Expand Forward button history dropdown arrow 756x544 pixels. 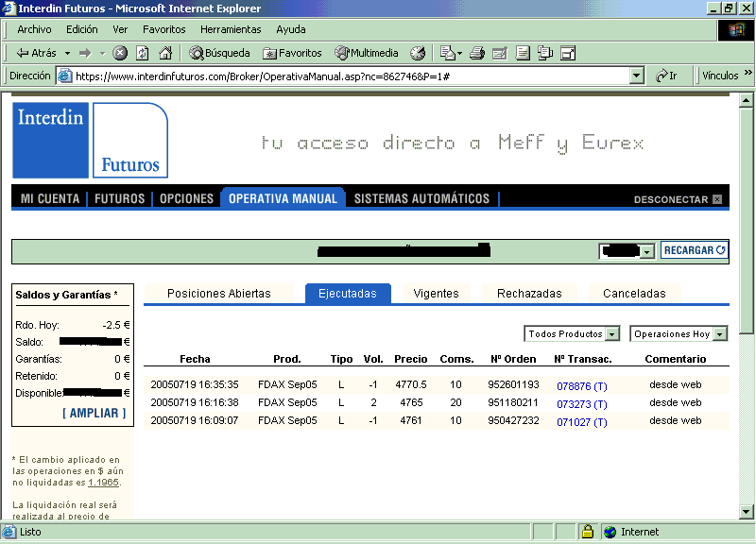102,53
